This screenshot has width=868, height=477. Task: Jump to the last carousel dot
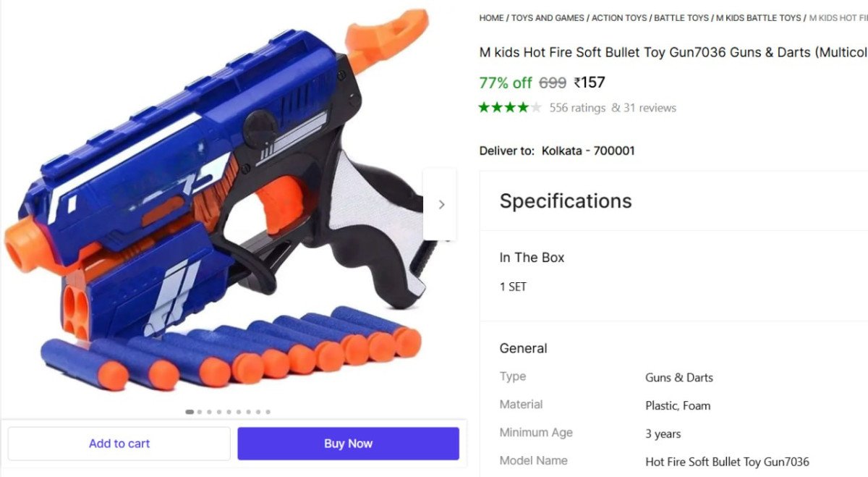click(268, 412)
